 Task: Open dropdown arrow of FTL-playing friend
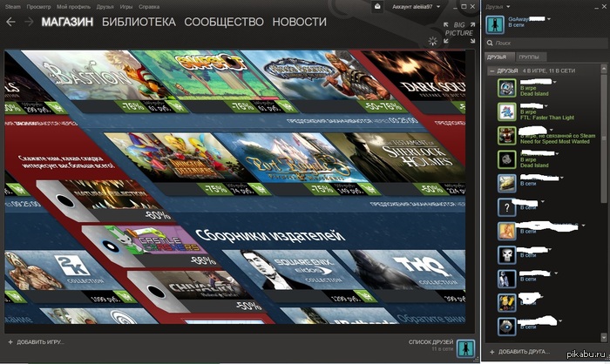pyautogui.click(x=546, y=105)
